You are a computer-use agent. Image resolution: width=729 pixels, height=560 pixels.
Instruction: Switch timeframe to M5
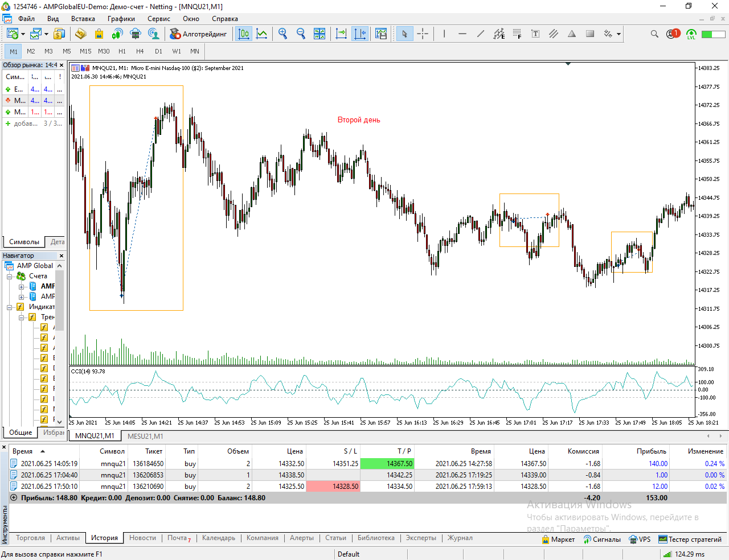[67, 51]
